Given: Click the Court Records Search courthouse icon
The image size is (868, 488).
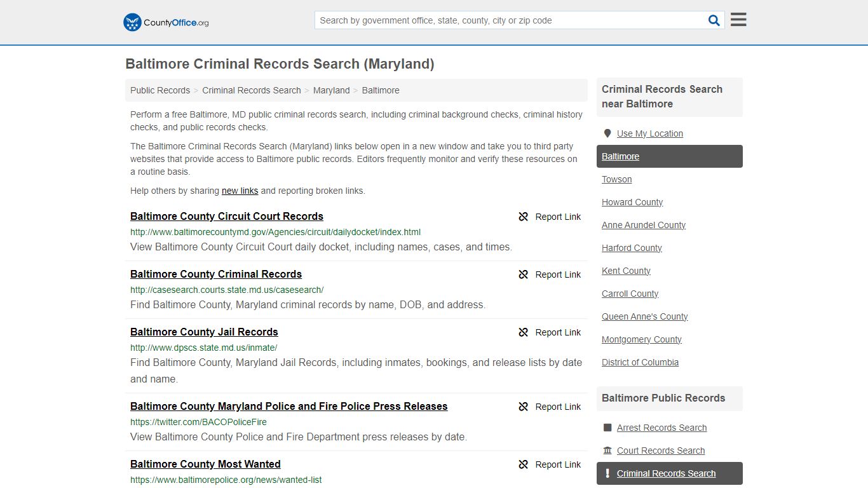Looking at the screenshot, I should 607,451.
